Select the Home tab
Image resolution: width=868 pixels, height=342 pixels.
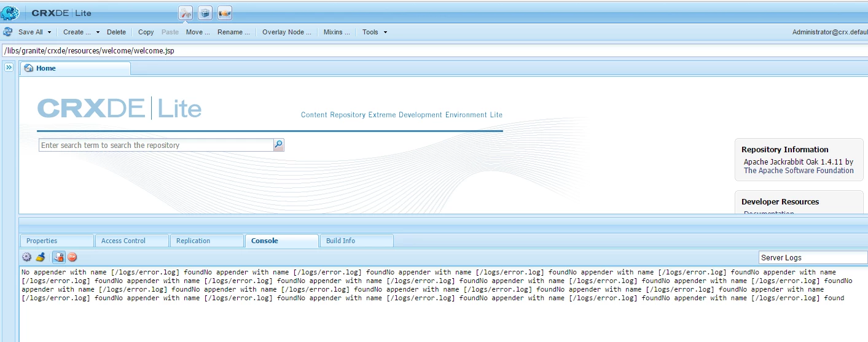click(76, 68)
